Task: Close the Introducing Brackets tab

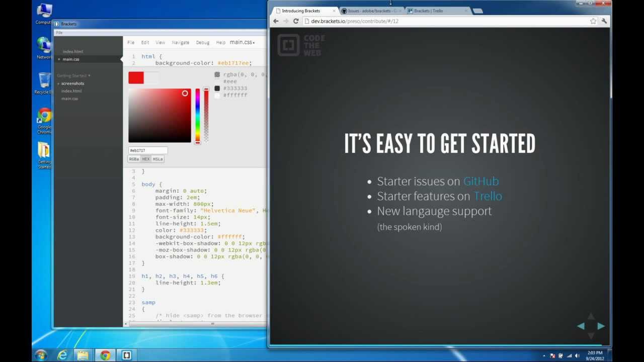Action: [x=334, y=11]
